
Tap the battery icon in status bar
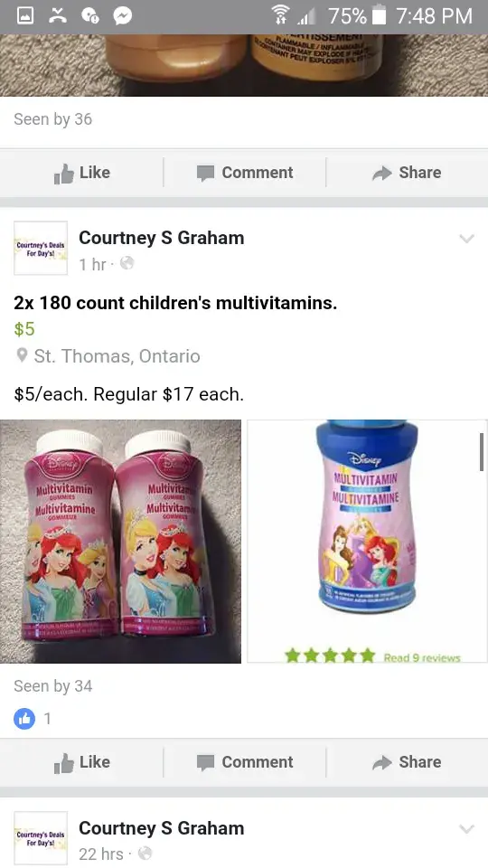[x=379, y=16]
